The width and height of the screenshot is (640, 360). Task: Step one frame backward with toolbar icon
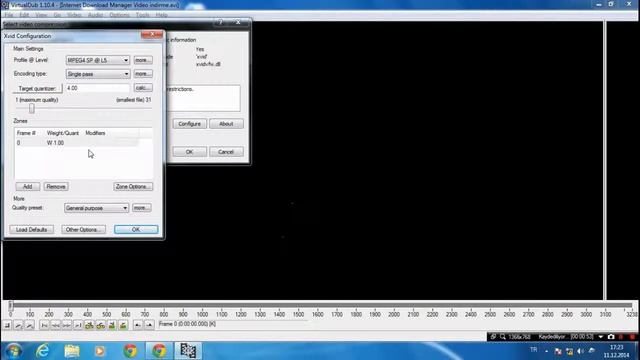pos(55,325)
